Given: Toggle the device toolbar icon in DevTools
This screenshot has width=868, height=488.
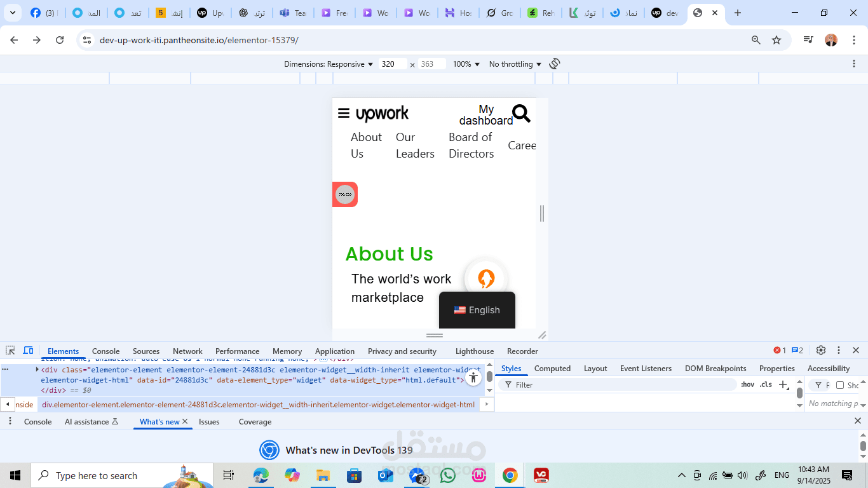Looking at the screenshot, I should 28,351.
